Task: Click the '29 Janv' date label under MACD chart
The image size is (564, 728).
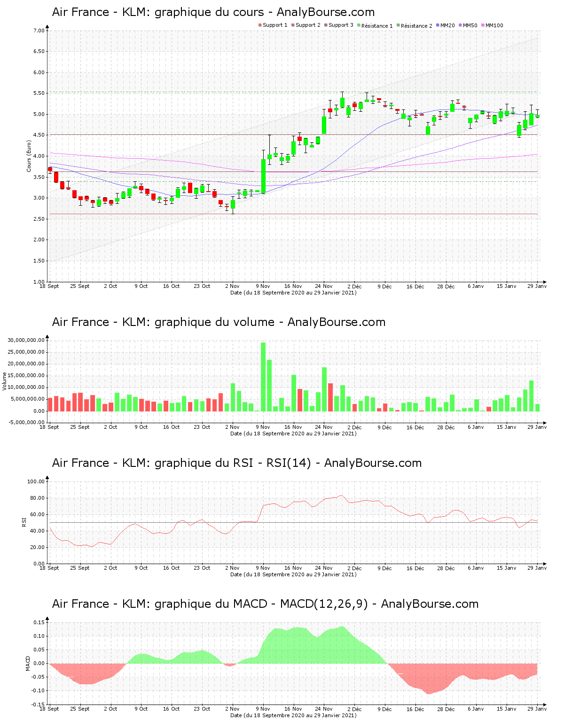Action: tap(537, 709)
